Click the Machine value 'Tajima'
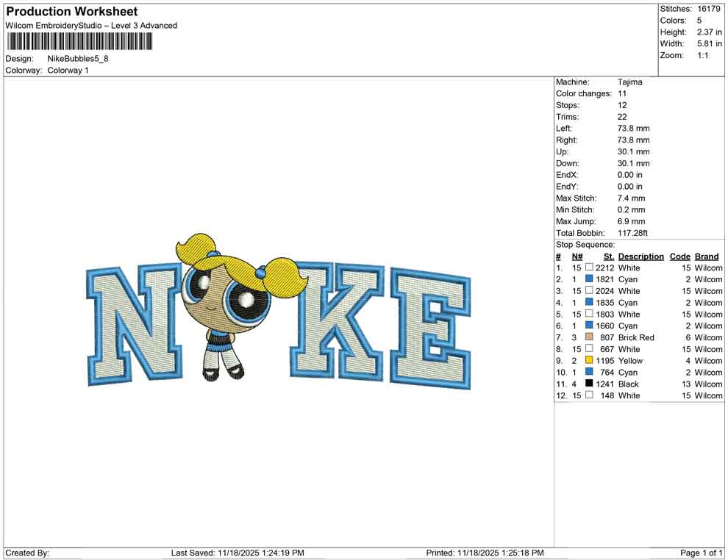 point(630,82)
